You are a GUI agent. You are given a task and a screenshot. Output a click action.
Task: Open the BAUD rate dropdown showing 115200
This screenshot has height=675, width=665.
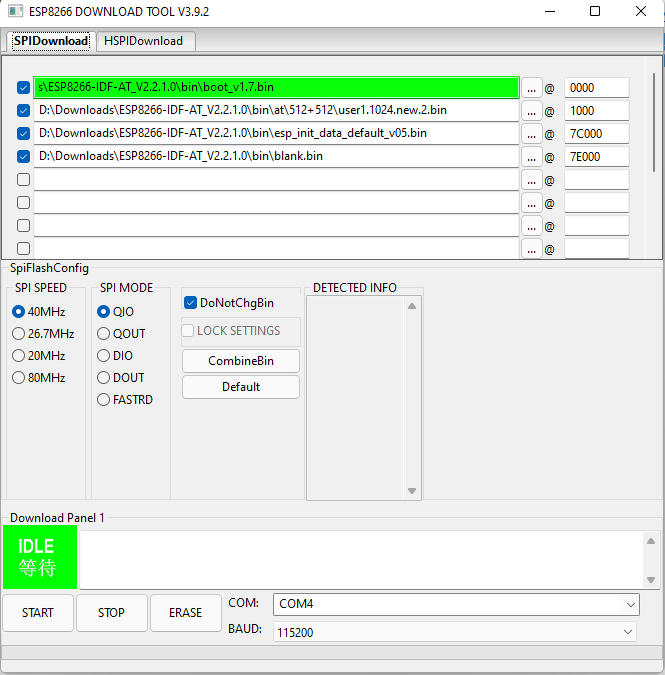coord(455,632)
